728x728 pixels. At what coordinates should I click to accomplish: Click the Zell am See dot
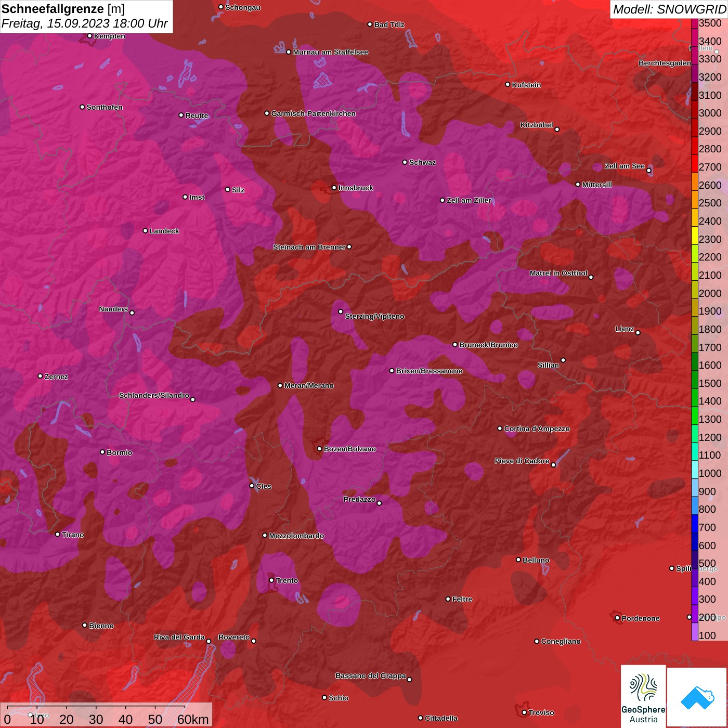tap(649, 171)
